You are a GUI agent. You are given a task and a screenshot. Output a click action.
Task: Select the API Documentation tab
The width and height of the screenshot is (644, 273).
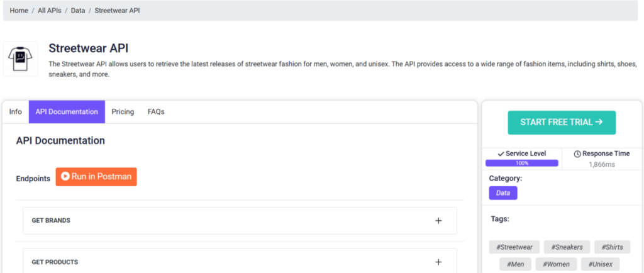[x=67, y=112]
